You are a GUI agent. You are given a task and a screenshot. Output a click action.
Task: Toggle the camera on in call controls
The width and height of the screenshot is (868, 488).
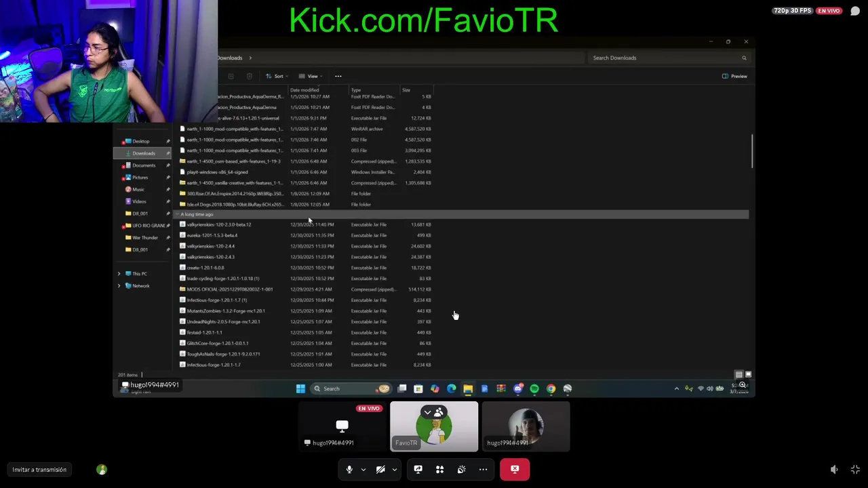click(380, 469)
